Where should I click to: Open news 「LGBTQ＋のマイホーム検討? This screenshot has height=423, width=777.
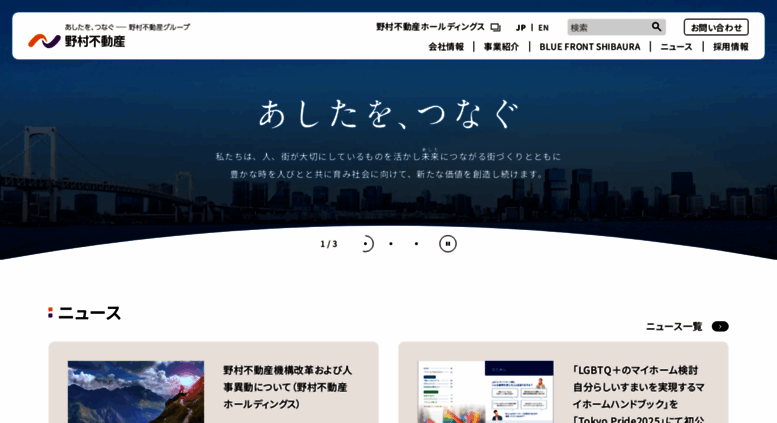tap(639, 394)
